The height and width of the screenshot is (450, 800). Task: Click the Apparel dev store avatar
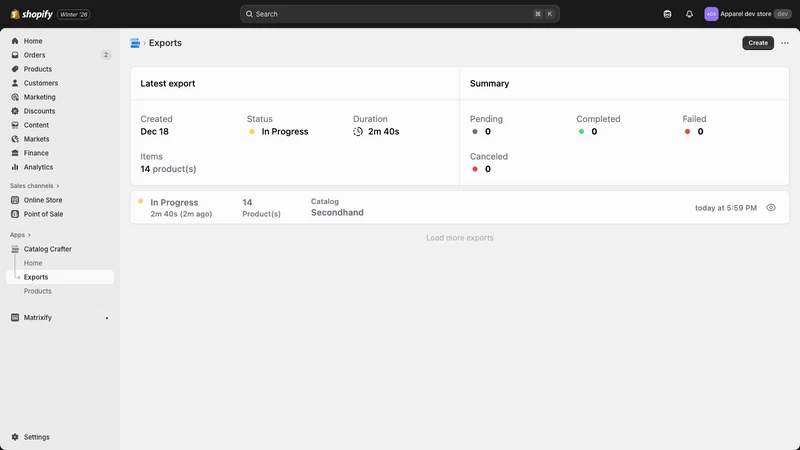711,14
